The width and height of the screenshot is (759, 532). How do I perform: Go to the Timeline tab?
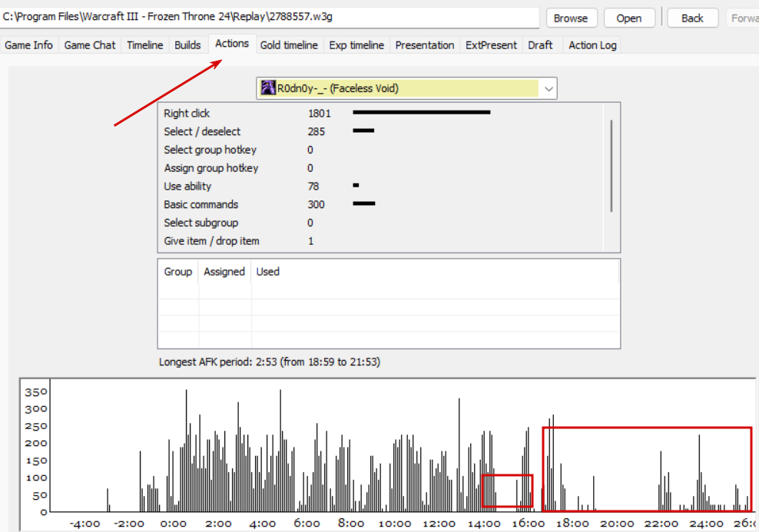pos(144,45)
